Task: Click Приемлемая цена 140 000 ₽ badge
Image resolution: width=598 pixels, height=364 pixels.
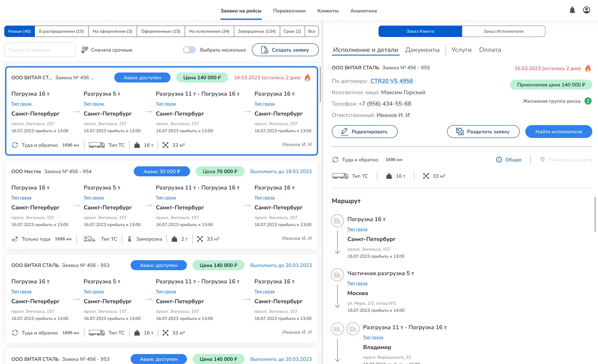Action: 551,85
